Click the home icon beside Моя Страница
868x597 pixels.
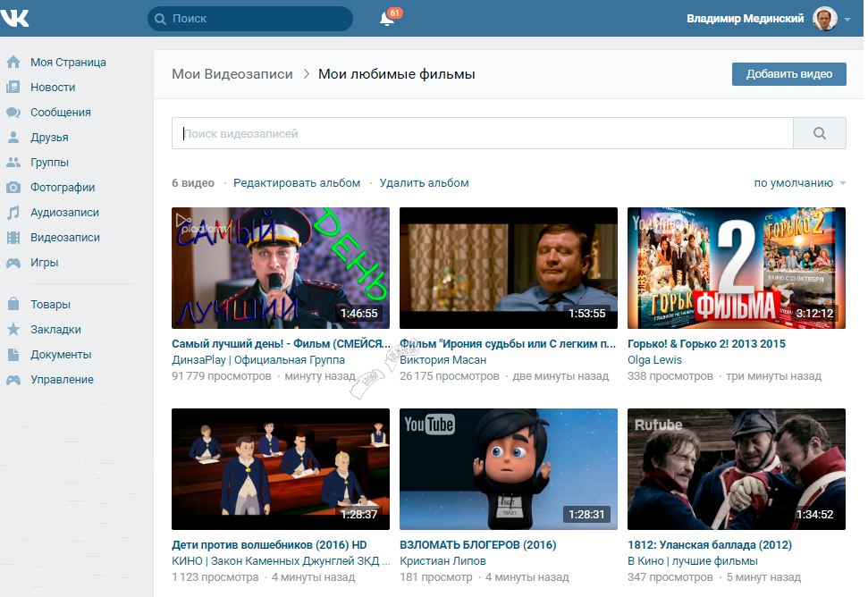(13, 62)
